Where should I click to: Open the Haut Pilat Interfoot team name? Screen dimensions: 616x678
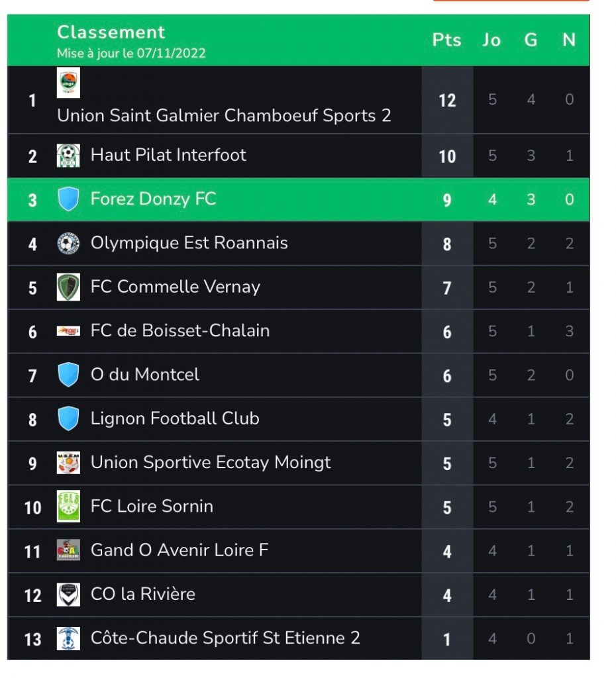tap(168, 155)
